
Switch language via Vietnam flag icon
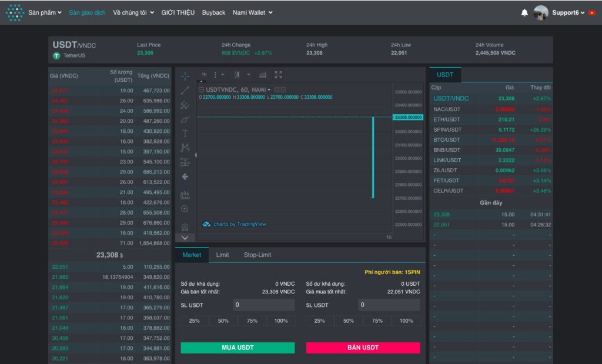[591, 13]
